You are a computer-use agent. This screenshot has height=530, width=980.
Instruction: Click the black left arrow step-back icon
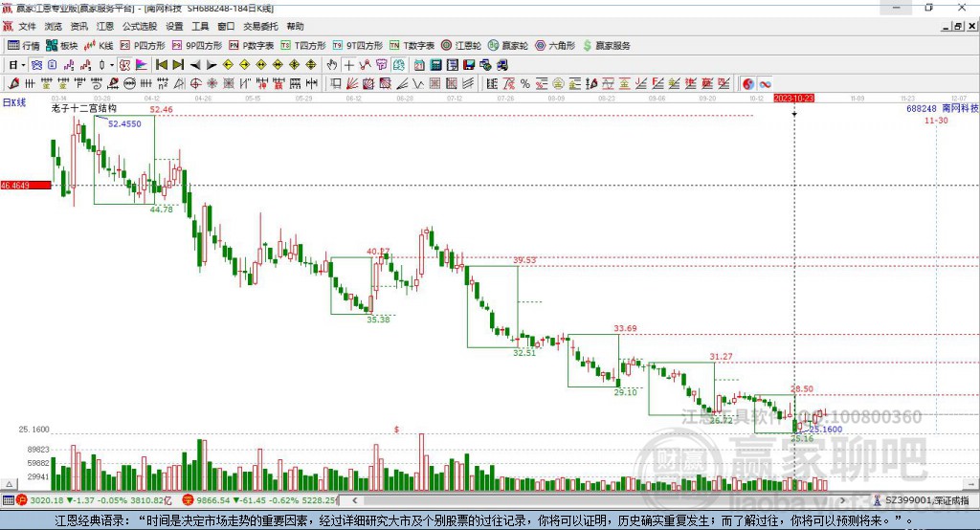pos(195,65)
